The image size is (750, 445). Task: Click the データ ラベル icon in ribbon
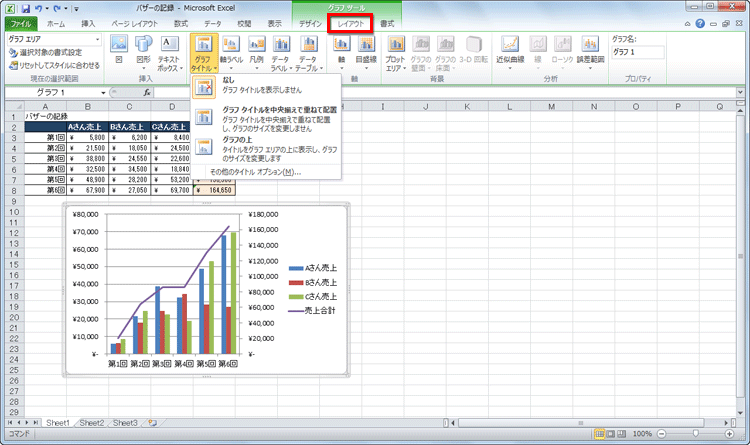pos(281,52)
